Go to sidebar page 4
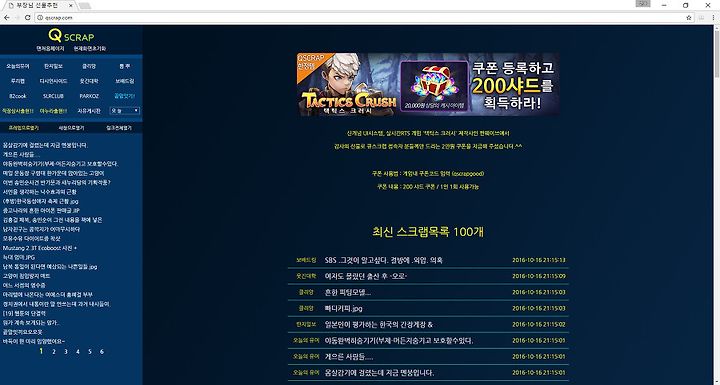 tap(78, 352)
